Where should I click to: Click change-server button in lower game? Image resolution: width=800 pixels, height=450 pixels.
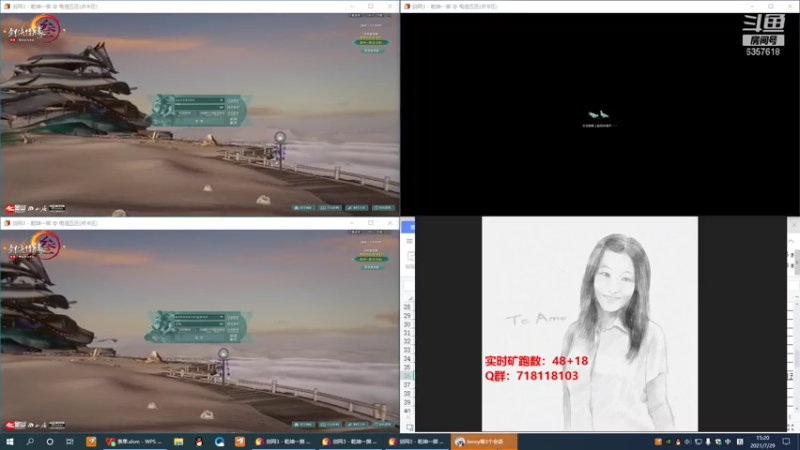coord(371,267)
